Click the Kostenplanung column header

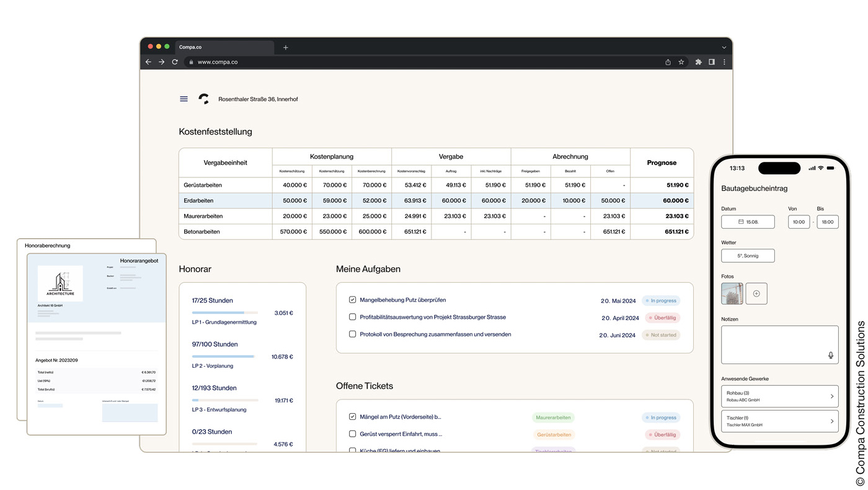pos(332,156)
